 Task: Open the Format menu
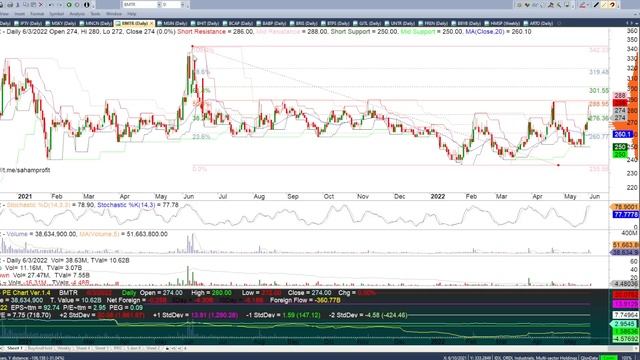click(37, 14)
